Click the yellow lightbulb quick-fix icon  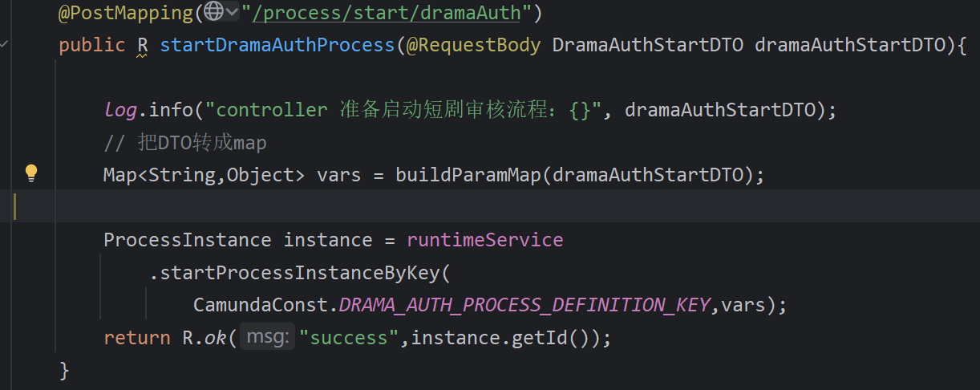(31, 172)
